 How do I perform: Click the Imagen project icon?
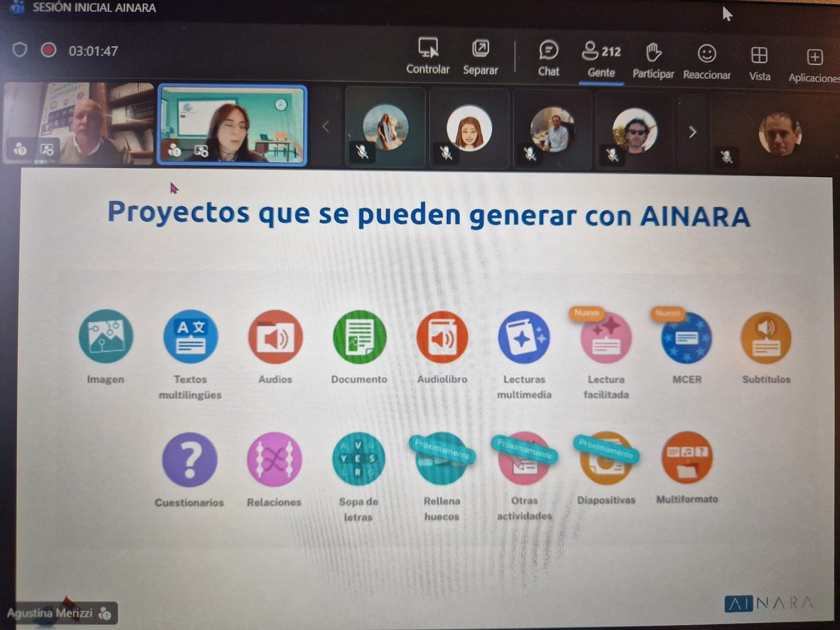point(106,337)
